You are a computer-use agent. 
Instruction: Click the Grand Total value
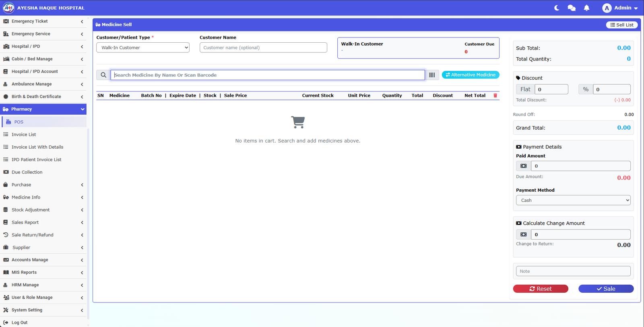(x=624, y=128)
